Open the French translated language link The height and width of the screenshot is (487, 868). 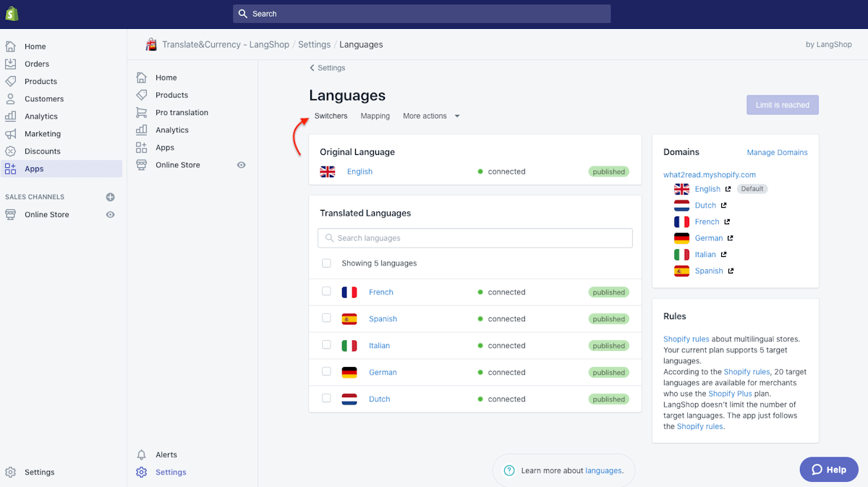tap(381, 292)
